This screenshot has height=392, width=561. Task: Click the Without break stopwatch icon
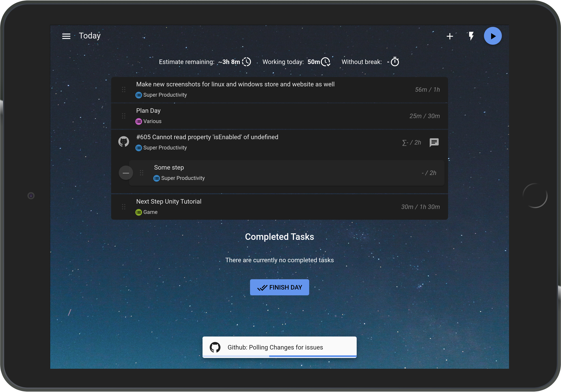[x=395, y=62]
